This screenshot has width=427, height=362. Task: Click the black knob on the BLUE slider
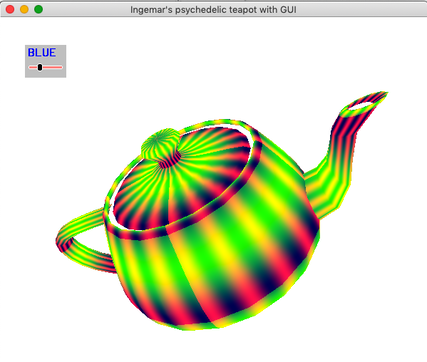(40, 67)
